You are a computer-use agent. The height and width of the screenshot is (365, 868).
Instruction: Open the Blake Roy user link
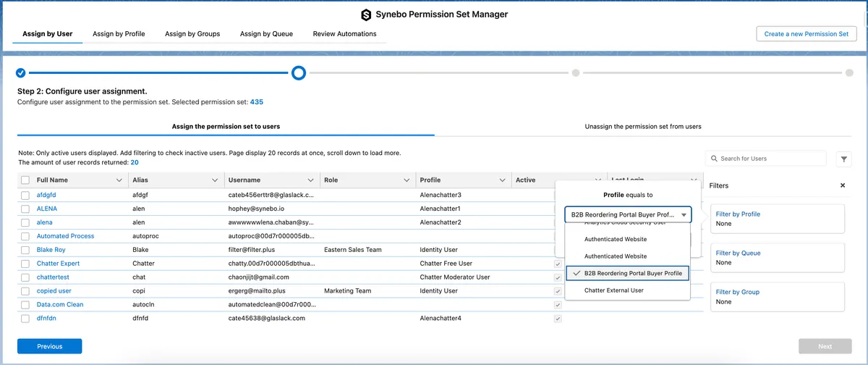point(51,250)
